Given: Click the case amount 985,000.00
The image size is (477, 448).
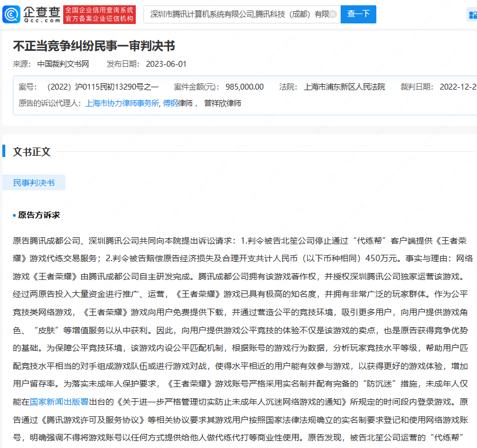Looking at the screenshot, I should tap(245, 87).
